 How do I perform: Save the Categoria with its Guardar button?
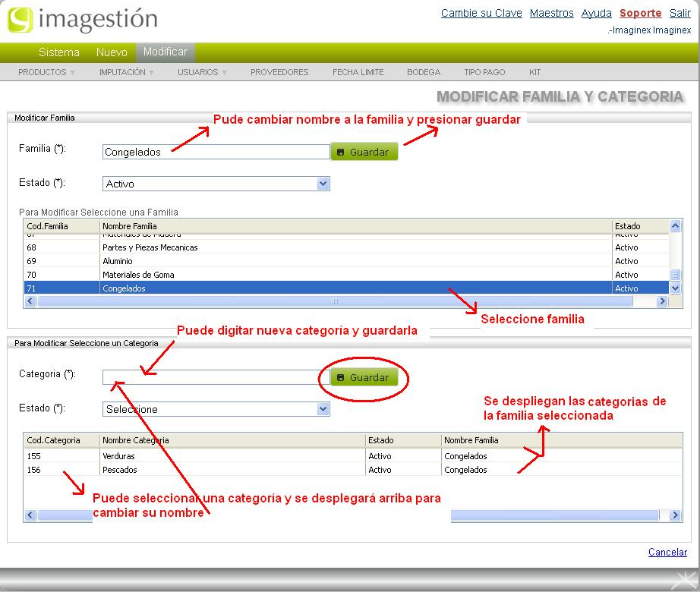[364, 377]
